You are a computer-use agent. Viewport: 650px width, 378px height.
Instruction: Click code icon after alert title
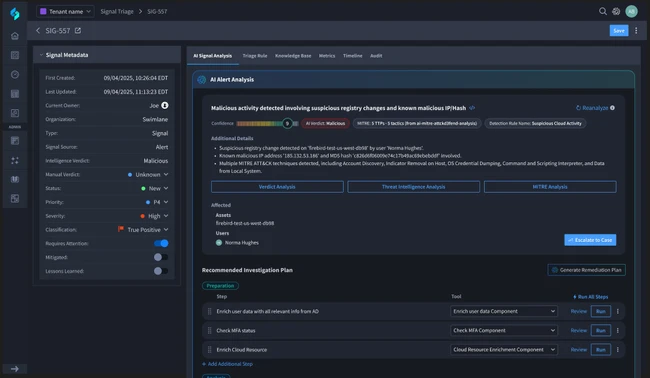pos(472,108)
